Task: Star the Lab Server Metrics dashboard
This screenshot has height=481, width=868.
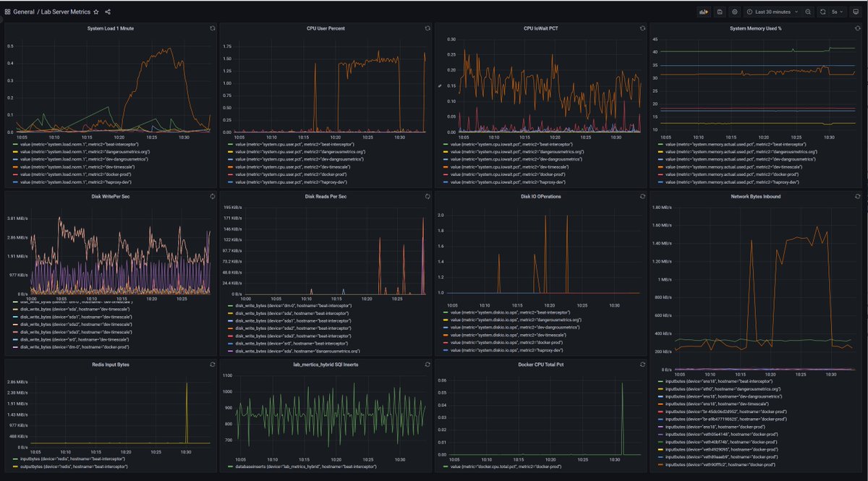Action: point(96,12)
